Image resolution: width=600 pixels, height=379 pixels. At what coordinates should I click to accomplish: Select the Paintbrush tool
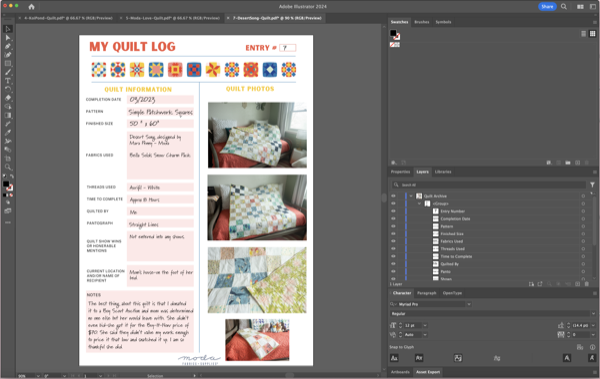coord(7,72)
